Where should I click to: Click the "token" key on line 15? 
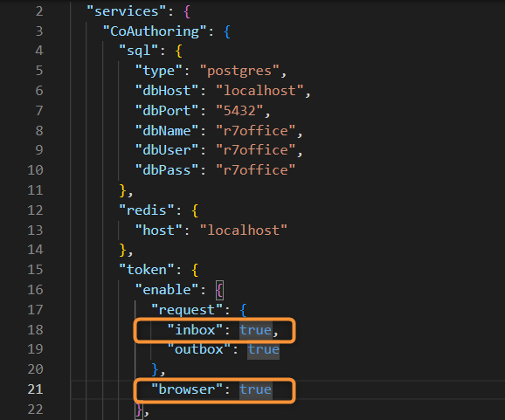click(147, 270)
